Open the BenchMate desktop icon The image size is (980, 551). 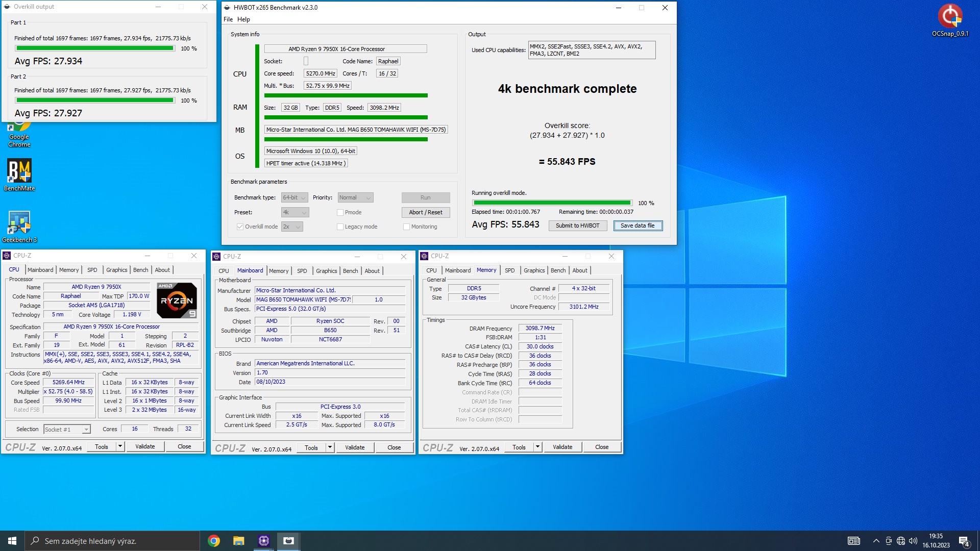[19, 175]
